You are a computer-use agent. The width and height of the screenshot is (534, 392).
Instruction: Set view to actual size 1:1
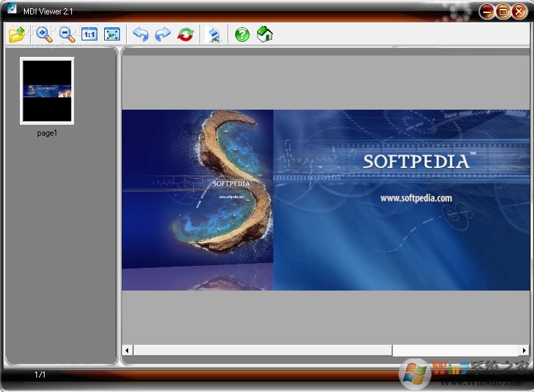pos(90,34)
